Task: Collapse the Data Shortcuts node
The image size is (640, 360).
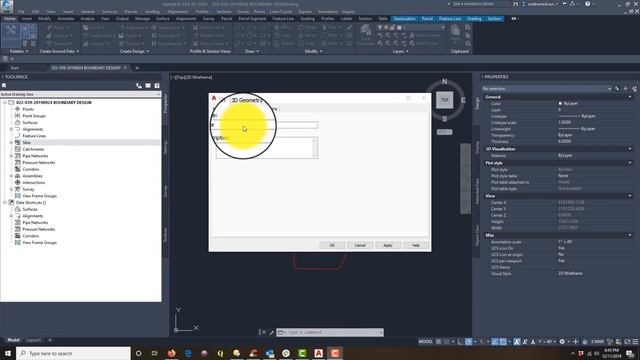Action: click(5, 202)
